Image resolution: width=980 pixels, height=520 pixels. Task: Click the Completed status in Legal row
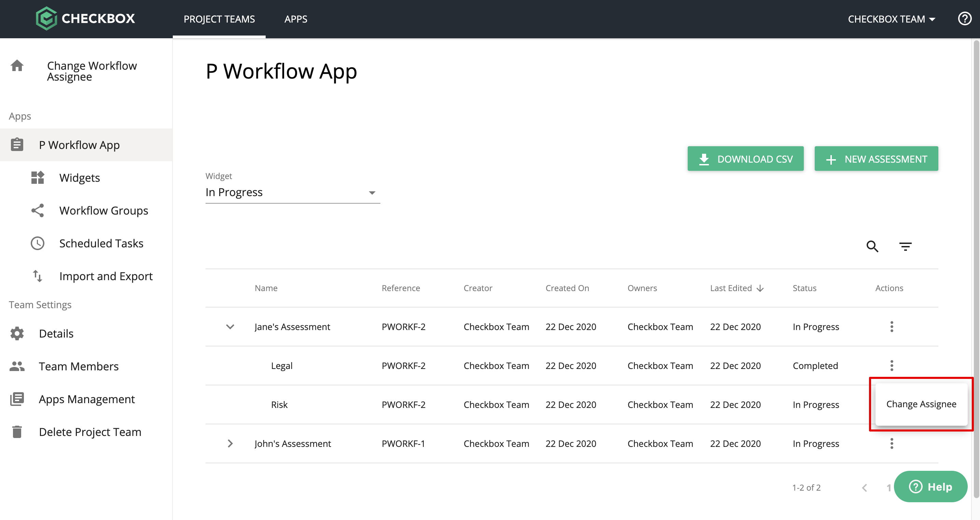[x=815, y=366]
